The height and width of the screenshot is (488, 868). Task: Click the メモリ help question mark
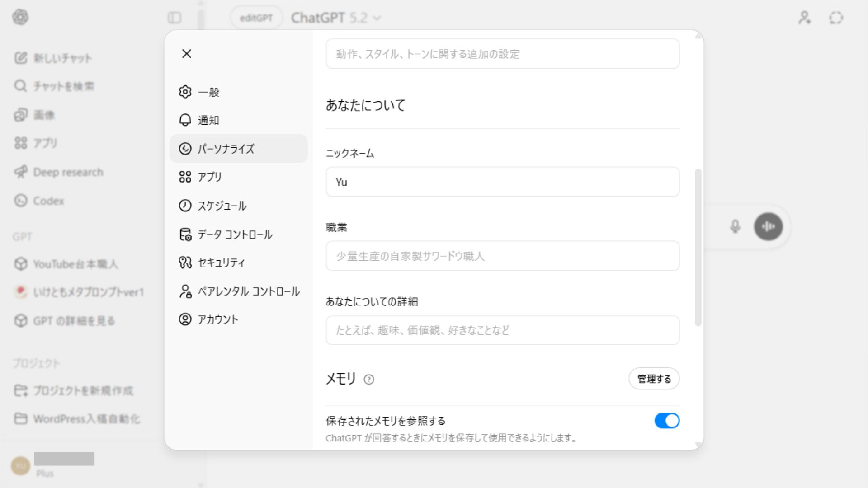coord(369,380)
